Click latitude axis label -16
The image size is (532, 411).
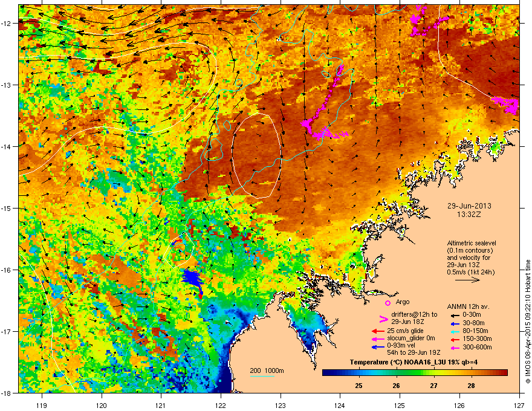pos(6,270)
